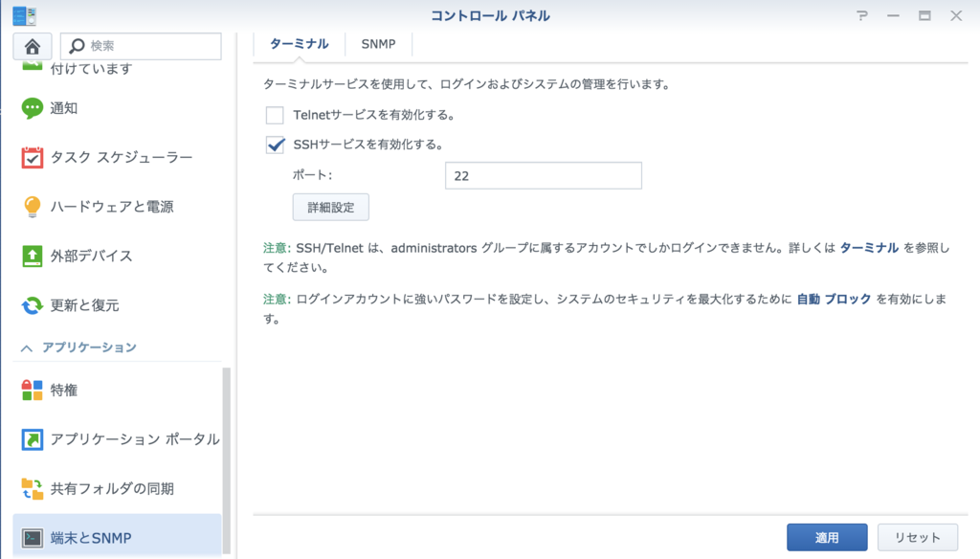
Task: Uncheck the SSH service checkbox
Action: [x=275, y=145]
